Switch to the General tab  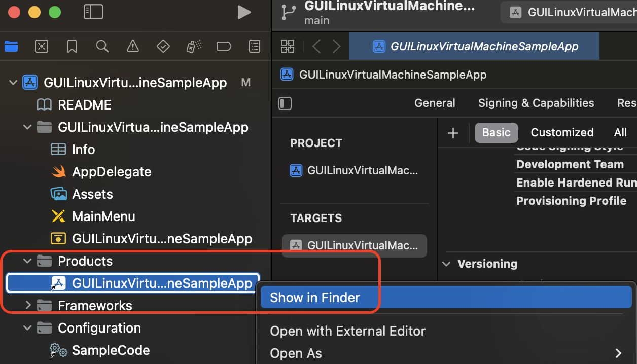tap(435, 103)
